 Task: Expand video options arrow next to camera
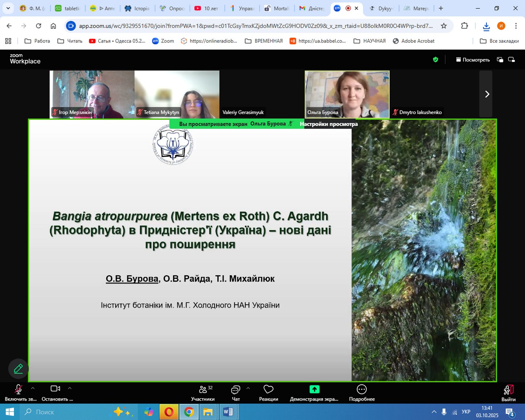pos(70,388)
